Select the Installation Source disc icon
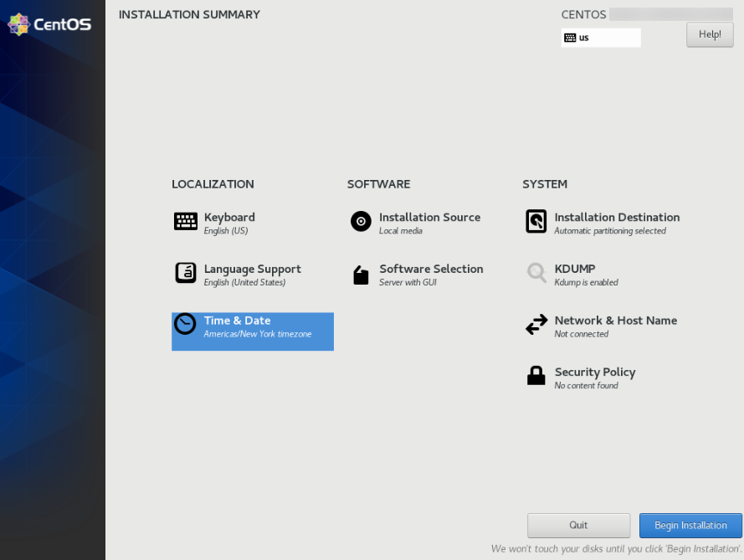The image size is (744, 560). [x=361, y=221]
